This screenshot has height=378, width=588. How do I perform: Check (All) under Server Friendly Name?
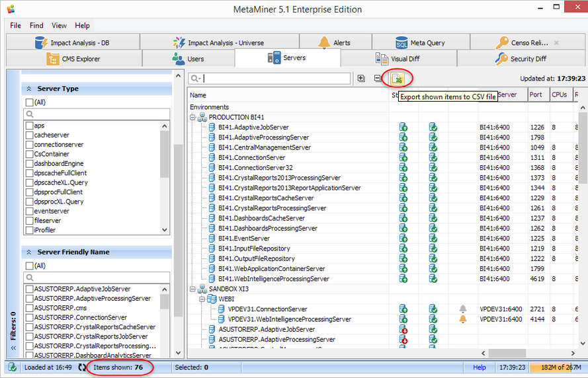coord(29,266)
